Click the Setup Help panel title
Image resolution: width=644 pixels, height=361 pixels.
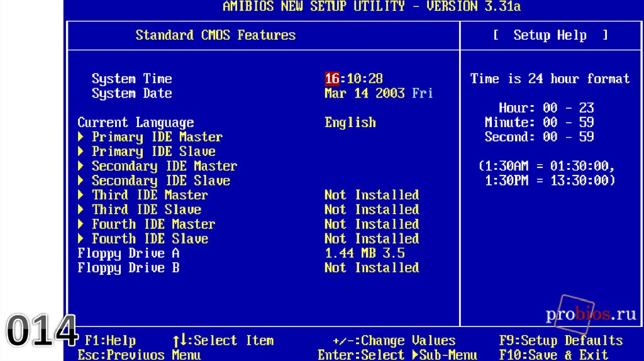pos(550,35)
